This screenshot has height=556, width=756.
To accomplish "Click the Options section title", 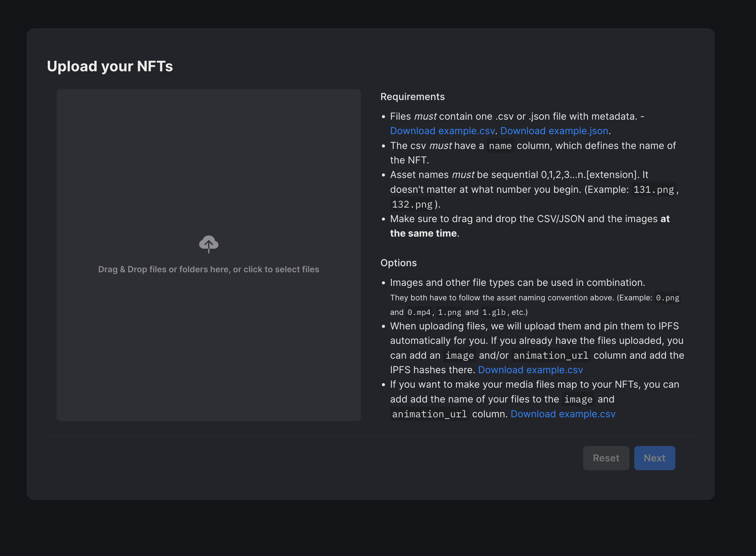I will pos(398,263).
